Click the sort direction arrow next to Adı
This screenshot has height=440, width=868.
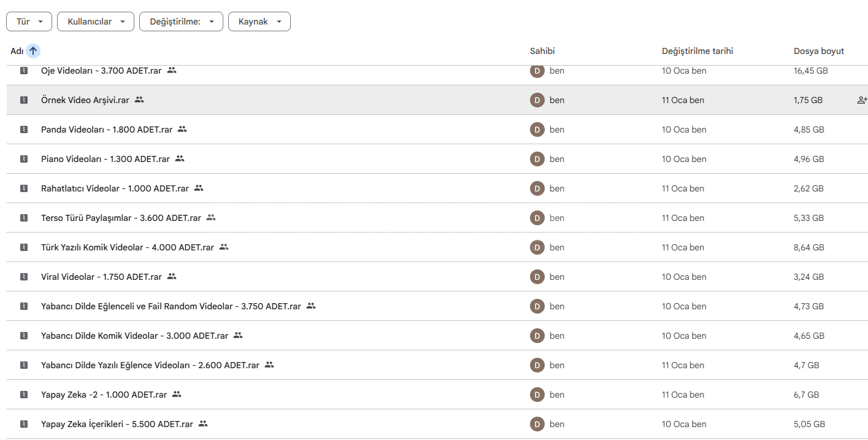(33, 51)
